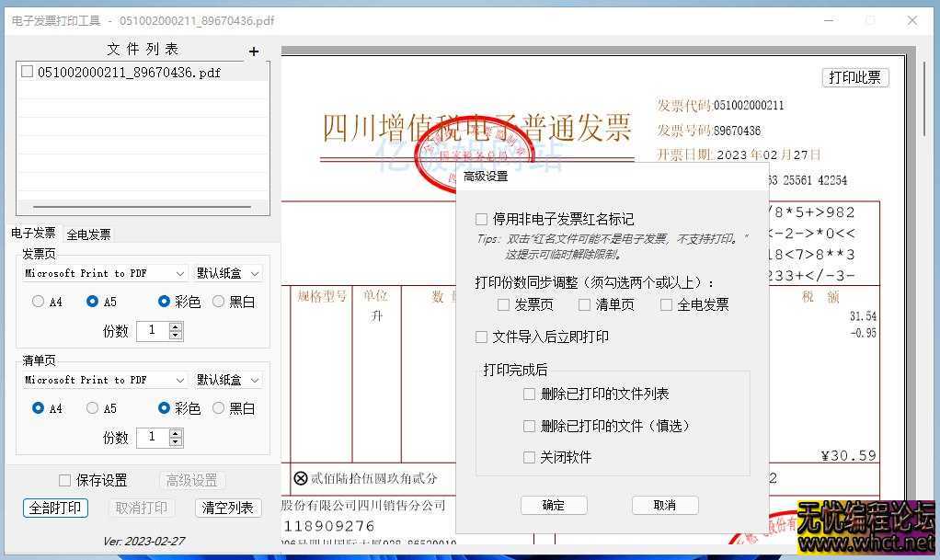The height and width of the screenshot is (560, 940).
Task: Cancel advanced settings with 取消 button
Action: 665,505
